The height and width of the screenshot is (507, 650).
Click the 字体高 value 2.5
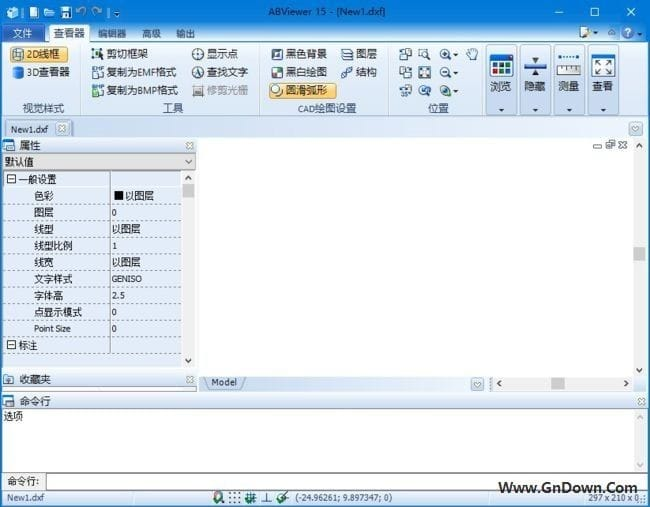click(118, 295)
